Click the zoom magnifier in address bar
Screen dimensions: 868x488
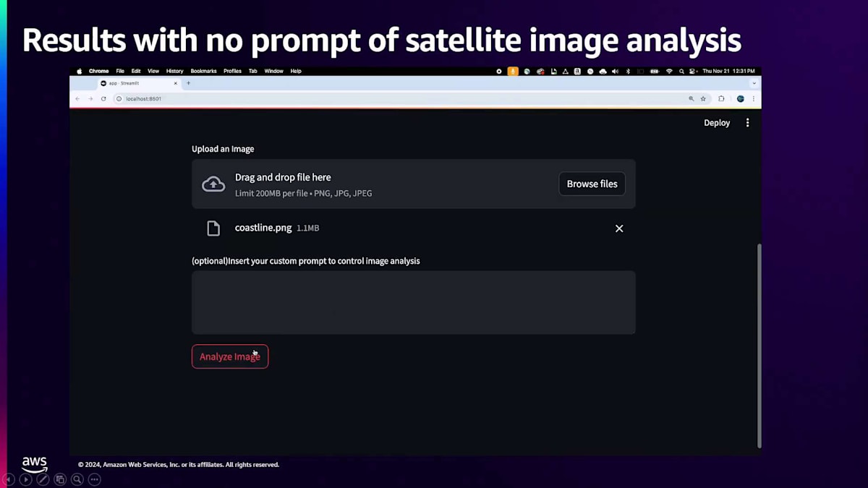pos(692,99)
